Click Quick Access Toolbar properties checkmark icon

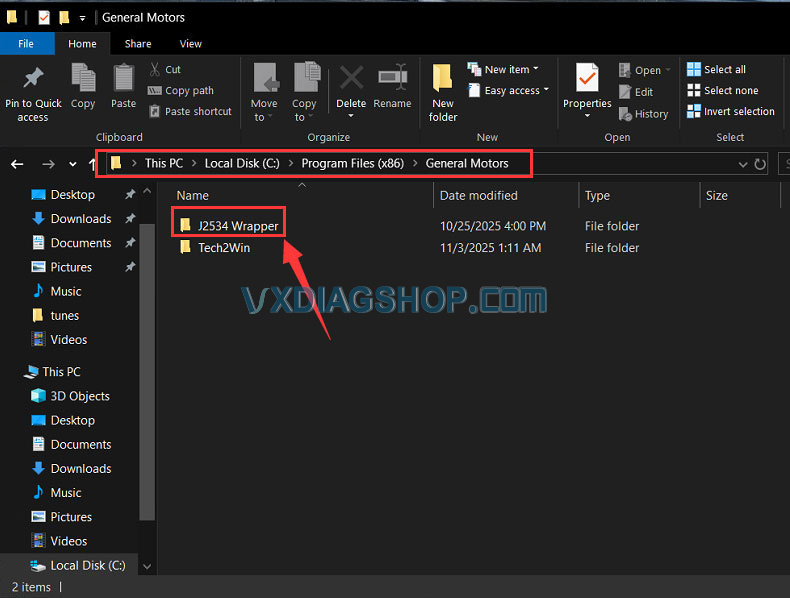[44, 18]
